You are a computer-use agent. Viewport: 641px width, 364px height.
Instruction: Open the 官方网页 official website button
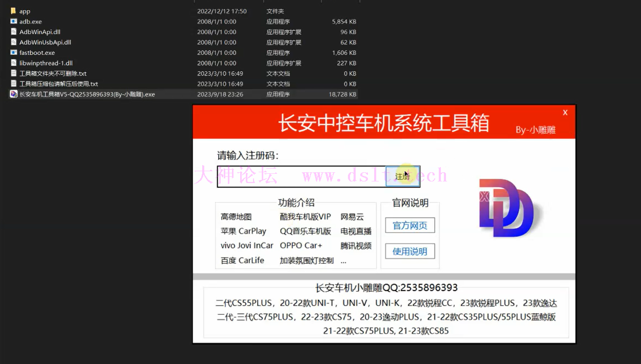coord(410,226)
